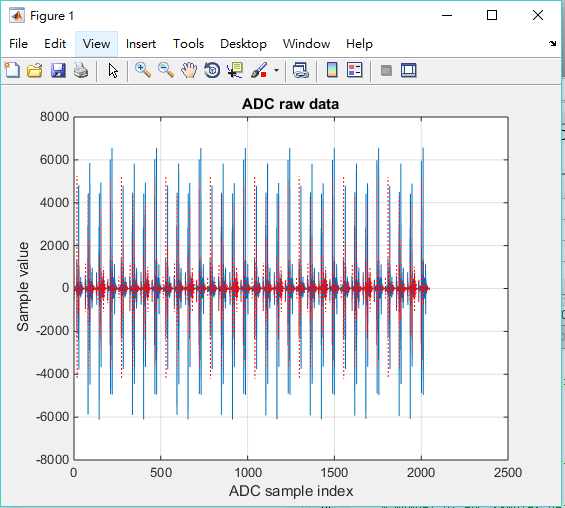The image size is (565, 508).
Task: Open the Tools menu
Action: (188, 44)
